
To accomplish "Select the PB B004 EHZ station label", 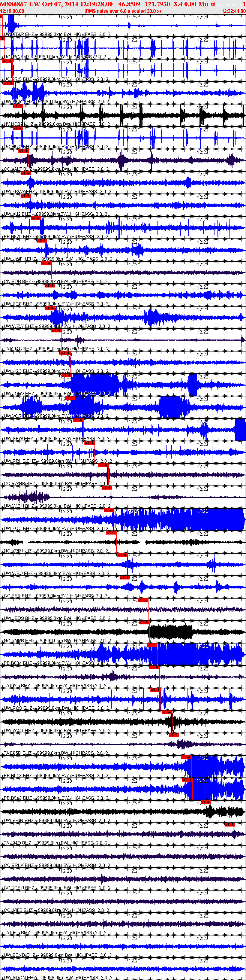I will coord(56,663).
